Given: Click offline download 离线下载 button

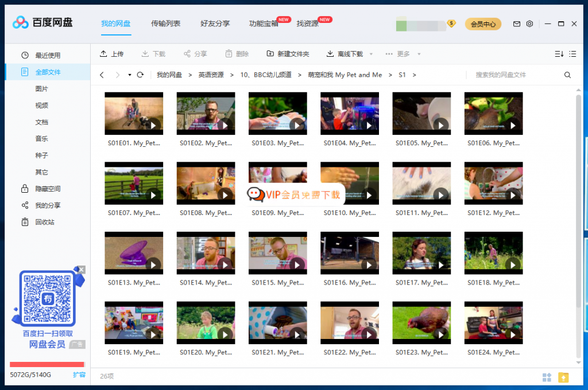Looking at the screenshot, I should pyautogui.click(x=345, y=54).
